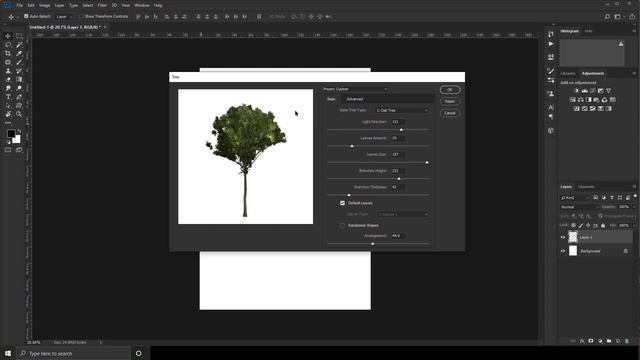Switch to the Advanced tab in Tree dialog

[x=355, y=99]
